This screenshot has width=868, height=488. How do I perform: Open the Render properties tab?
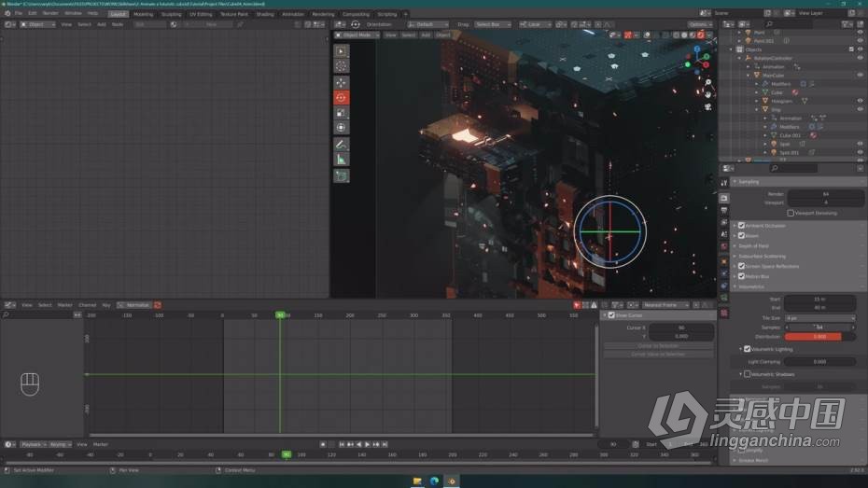click(724, 198)
